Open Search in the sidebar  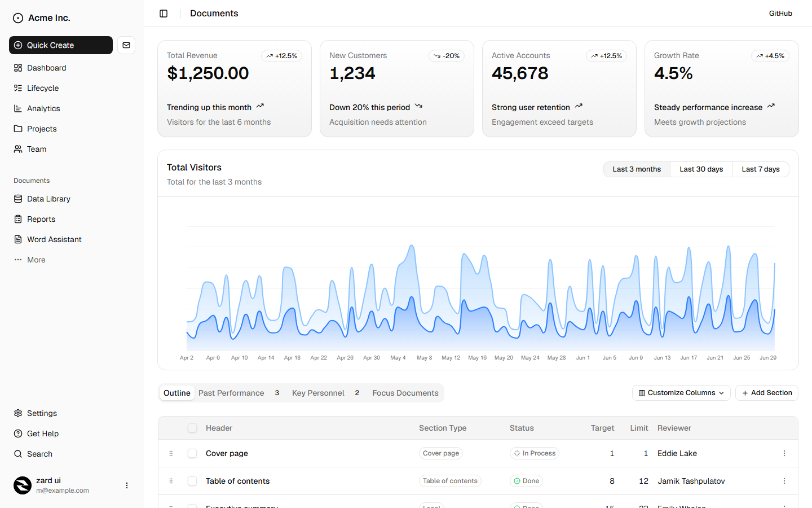(x=72, y=454)
